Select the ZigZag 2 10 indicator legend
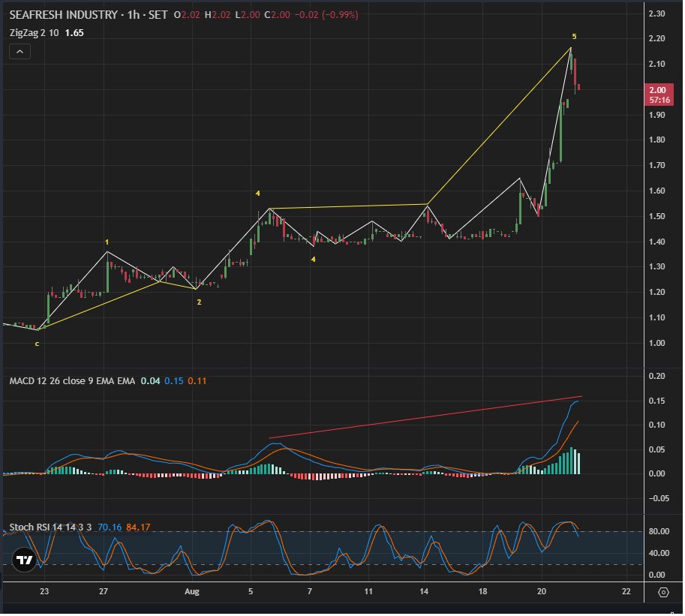Image resolution: width=685 pixels, height=616 pixels. (34, 33)
